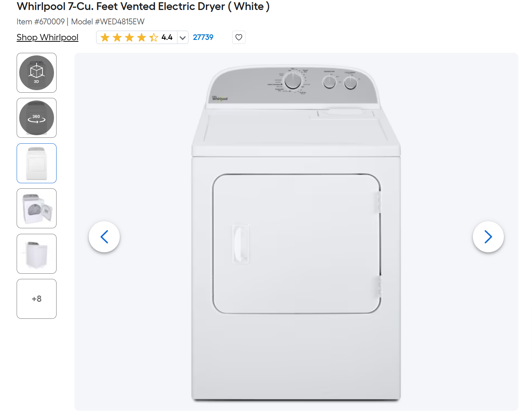The height and width of the screenshot is (420, 532).
Task: Click the Shop Whirlpool link
Action: [x=47, y=37]
